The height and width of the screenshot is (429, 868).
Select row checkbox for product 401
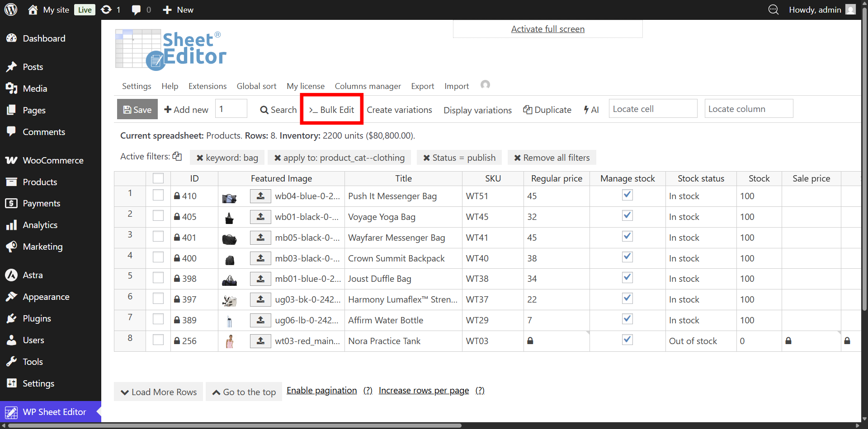click(x=158, y=237)
